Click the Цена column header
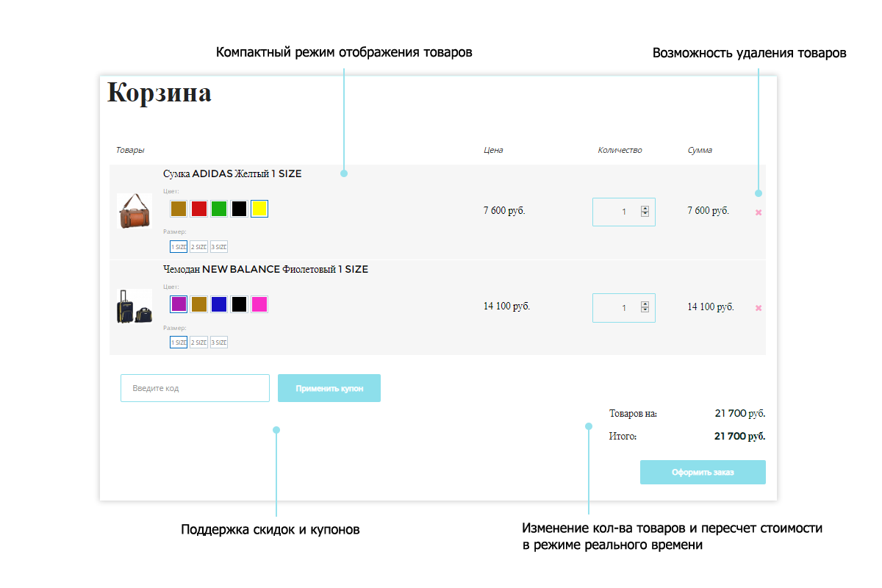The image size is (882, 588). coord(493,150)
